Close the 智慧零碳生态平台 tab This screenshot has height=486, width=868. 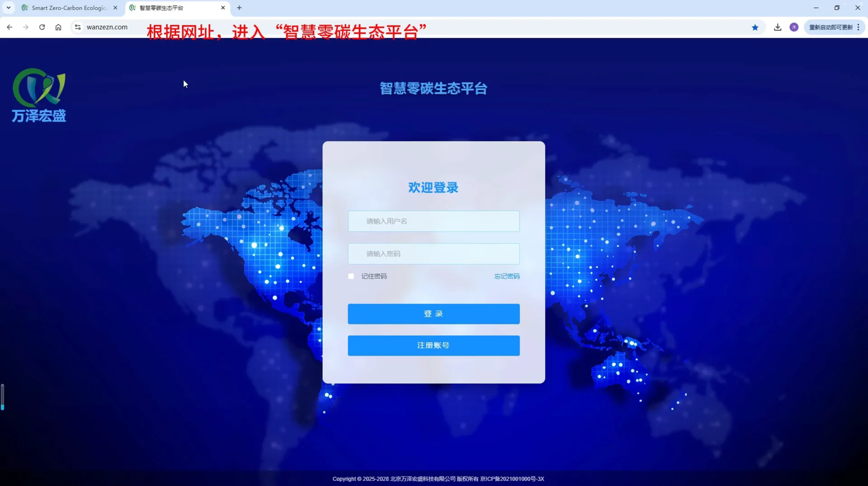point(223,8)
